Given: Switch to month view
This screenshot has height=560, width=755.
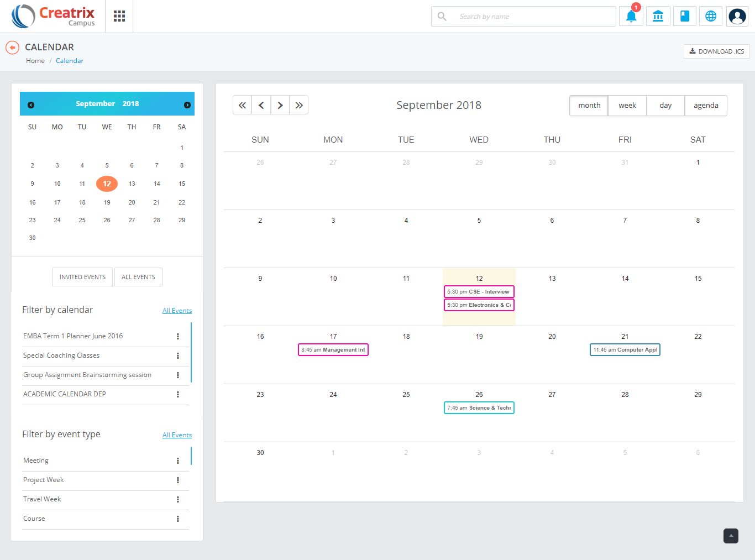Looking at the screenshot, I should [x=589, y=105].
